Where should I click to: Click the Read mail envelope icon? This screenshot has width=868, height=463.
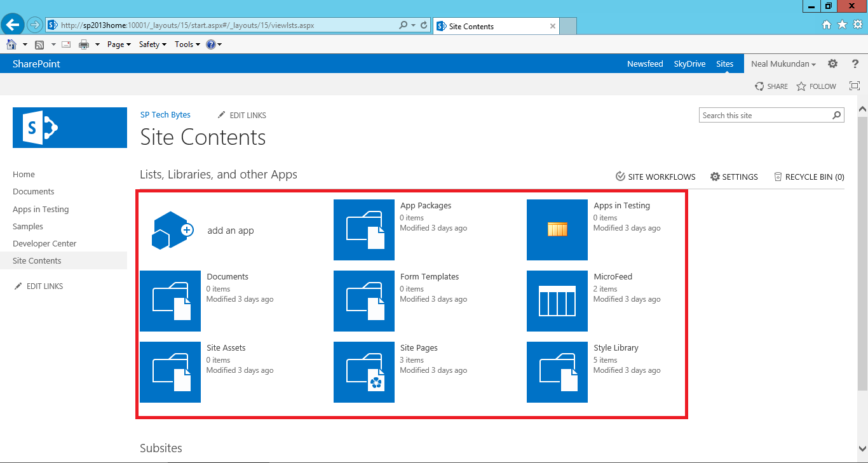click(x=66, y=44)
